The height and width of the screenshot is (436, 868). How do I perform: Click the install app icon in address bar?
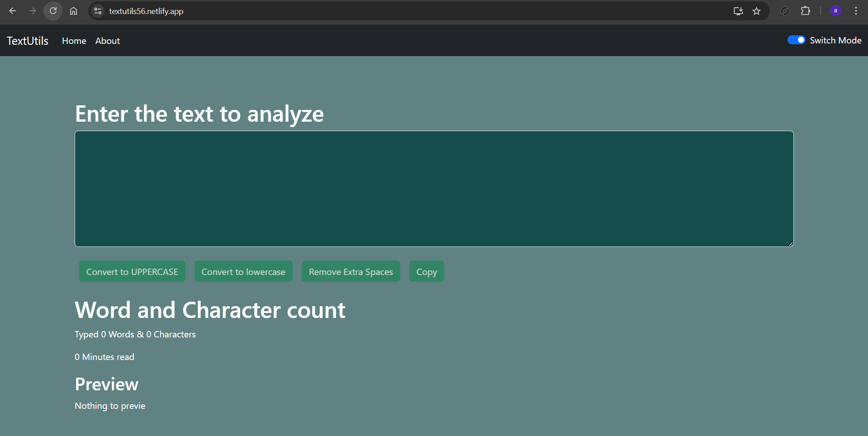(738, 11)
